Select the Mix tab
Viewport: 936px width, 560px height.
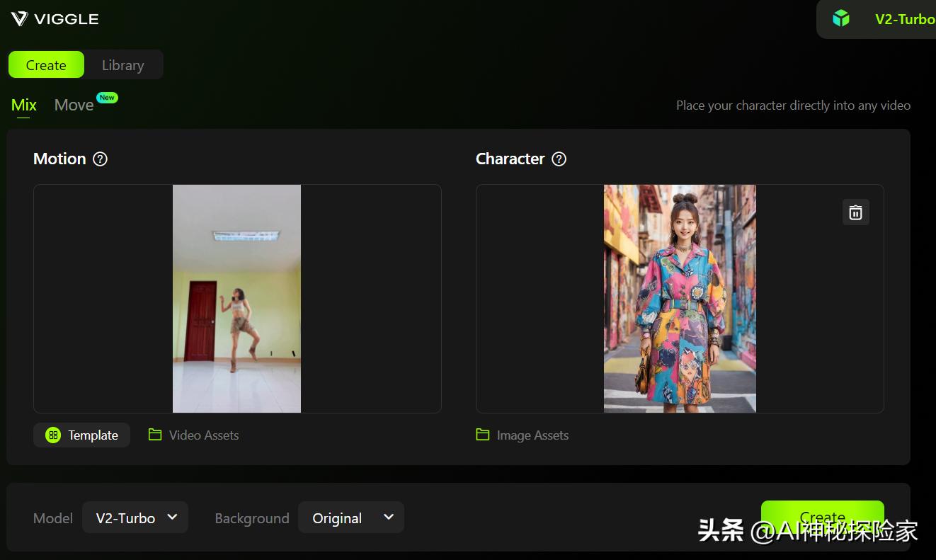[x=23, y=105]
